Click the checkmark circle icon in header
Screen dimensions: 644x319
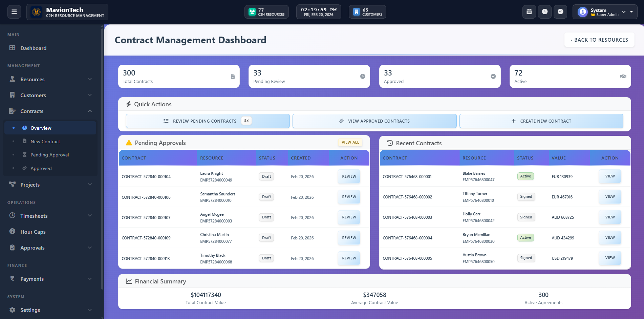[x=560, y=12]
